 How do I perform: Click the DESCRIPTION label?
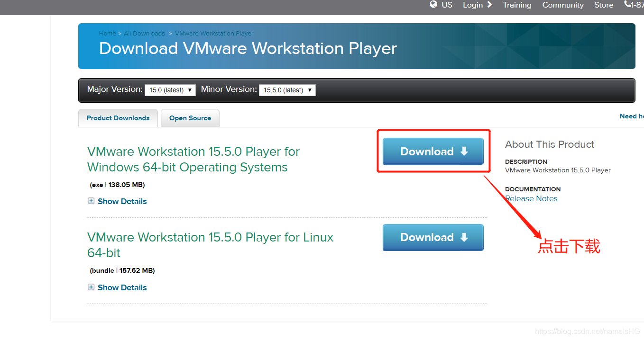click(x=526, y=161)
